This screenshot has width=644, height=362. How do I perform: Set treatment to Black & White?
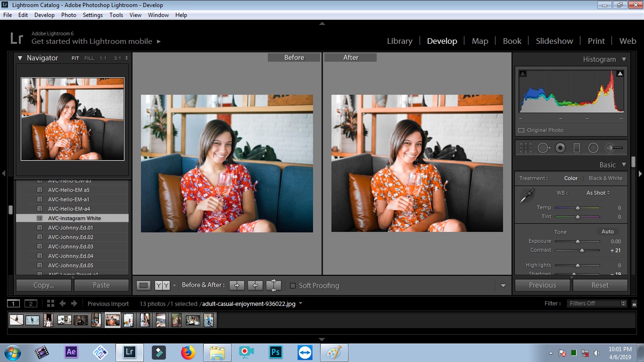605,178
